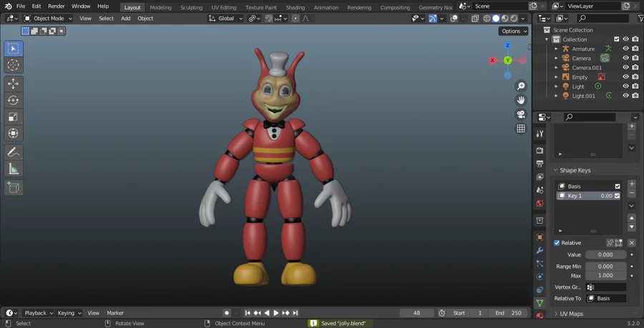Expand the UV Maps panel
The width and height of the screenshot is (644, 328).
coord(570,314)
